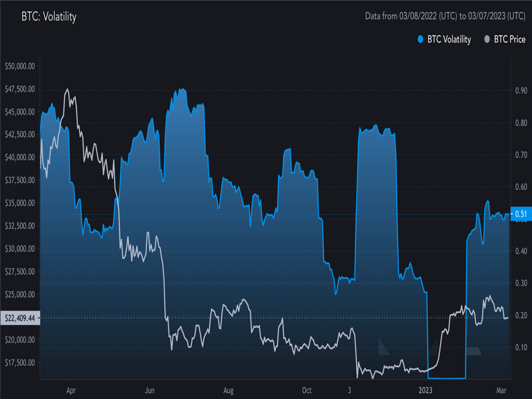
Task: Click the Mar label on the time axis
Action: [502, 389]
